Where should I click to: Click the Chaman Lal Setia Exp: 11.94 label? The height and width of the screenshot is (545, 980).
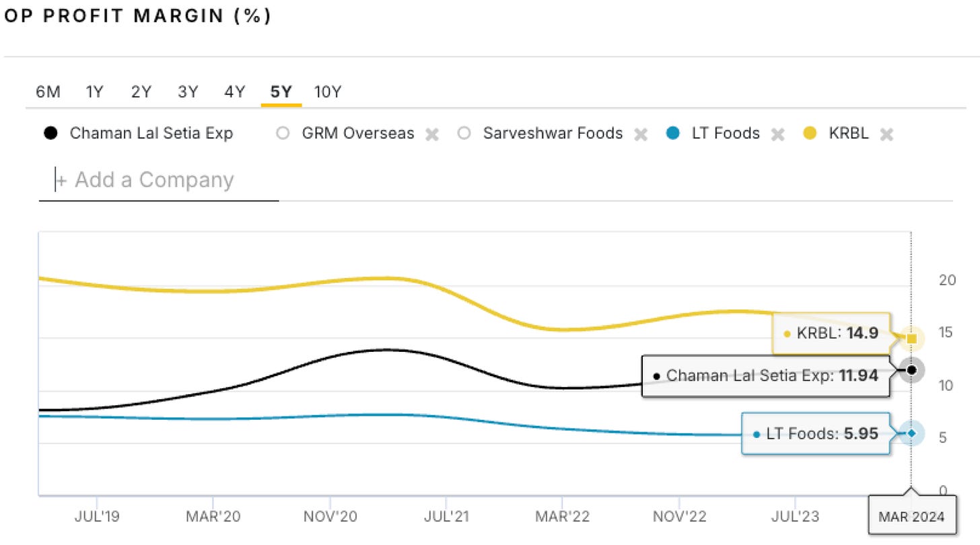pos(767,375)
